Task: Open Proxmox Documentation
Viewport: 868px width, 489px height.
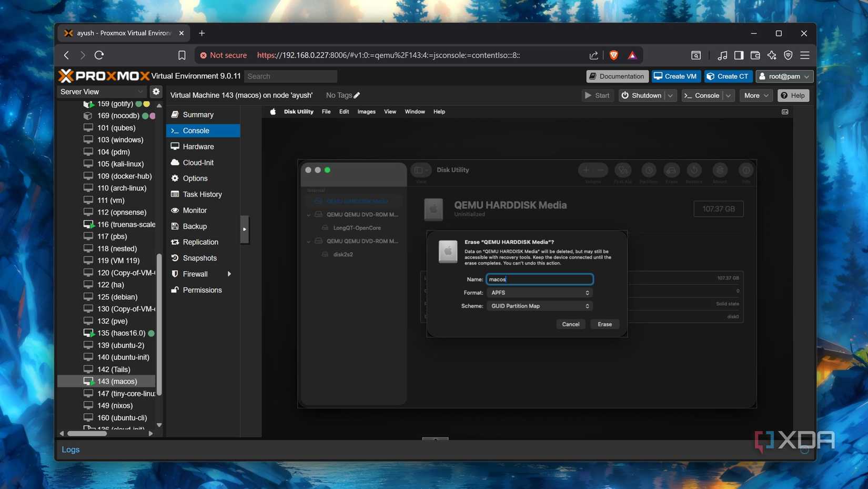Action: (617, 76)
